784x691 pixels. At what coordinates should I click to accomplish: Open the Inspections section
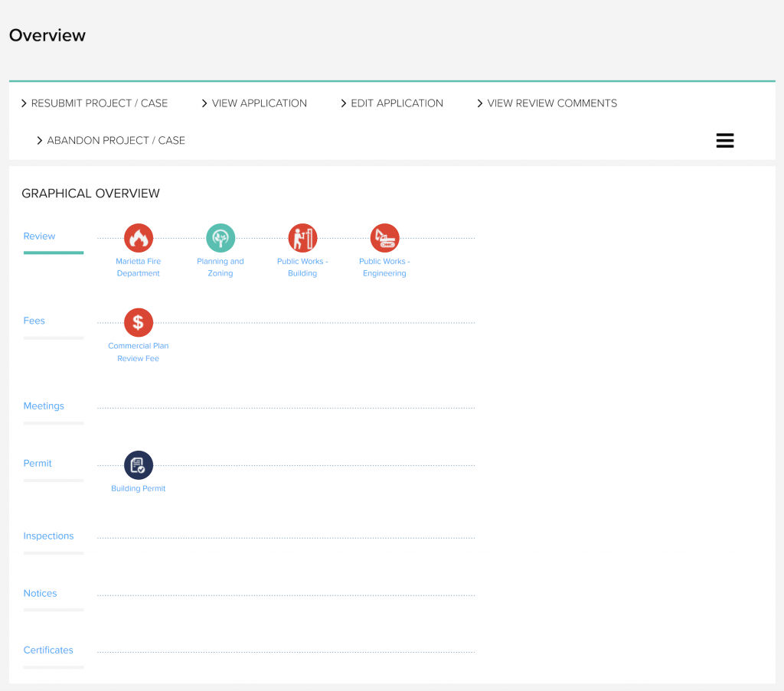tap(48, 536)
